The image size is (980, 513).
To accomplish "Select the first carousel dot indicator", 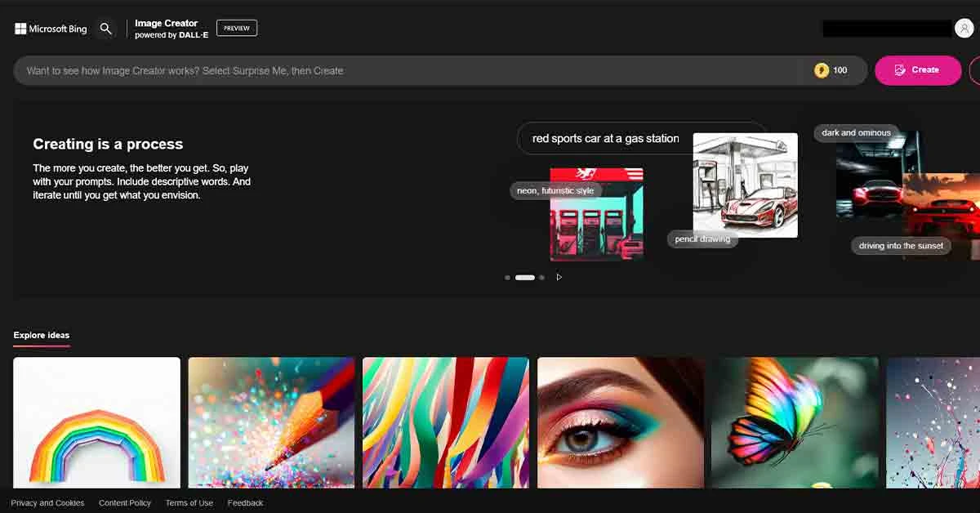I will coord(507,278).
